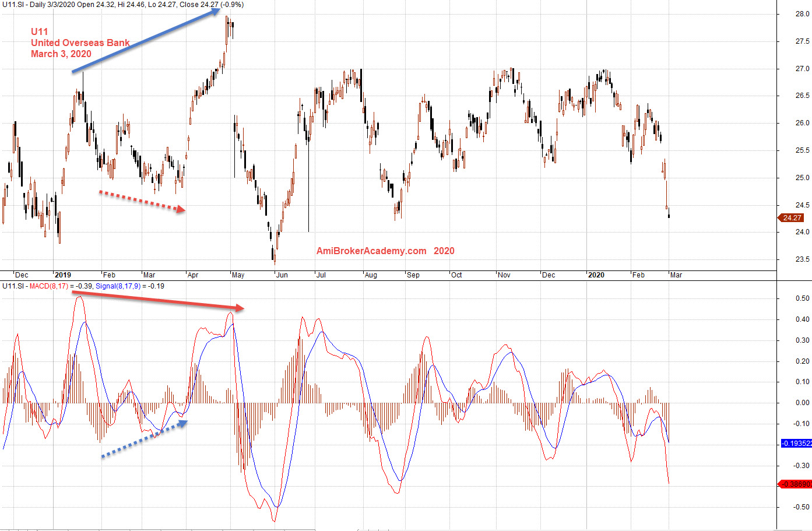Click the Jul month label

(x=321, y=275)
